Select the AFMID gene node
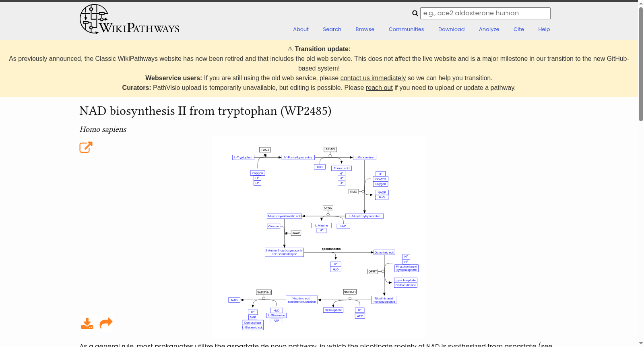 coord(330,150)
